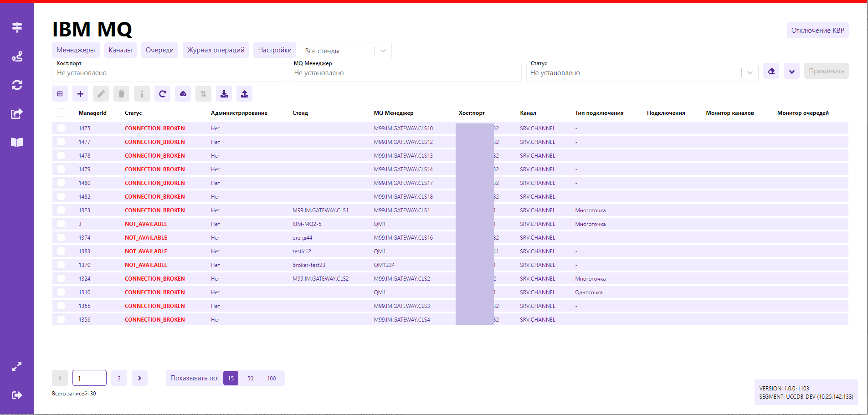Check the row for ManagerId 1475

pos(61,128)
